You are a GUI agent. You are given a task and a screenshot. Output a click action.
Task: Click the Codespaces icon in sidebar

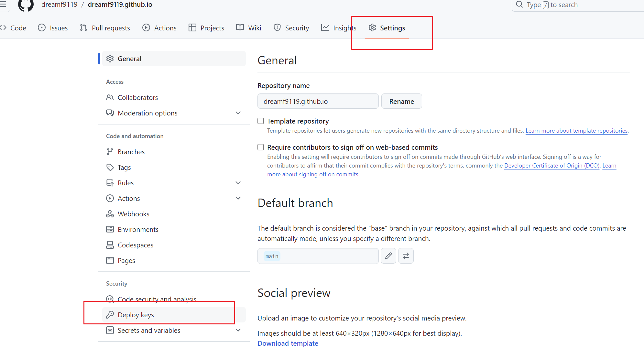pyautogui.click(x=110, y=245)
